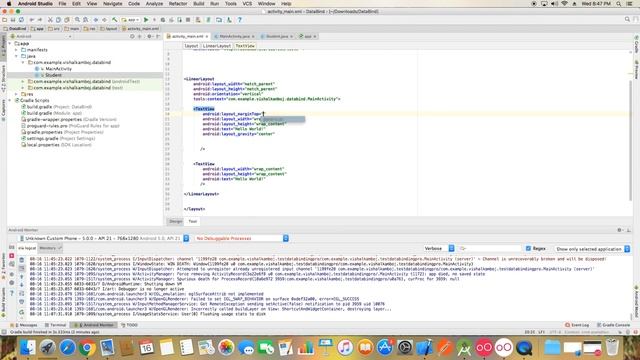Viewport: 640px width, 360px height.
Task: Toggle the Regex checkbox in logcat
Action: (529, 248)
